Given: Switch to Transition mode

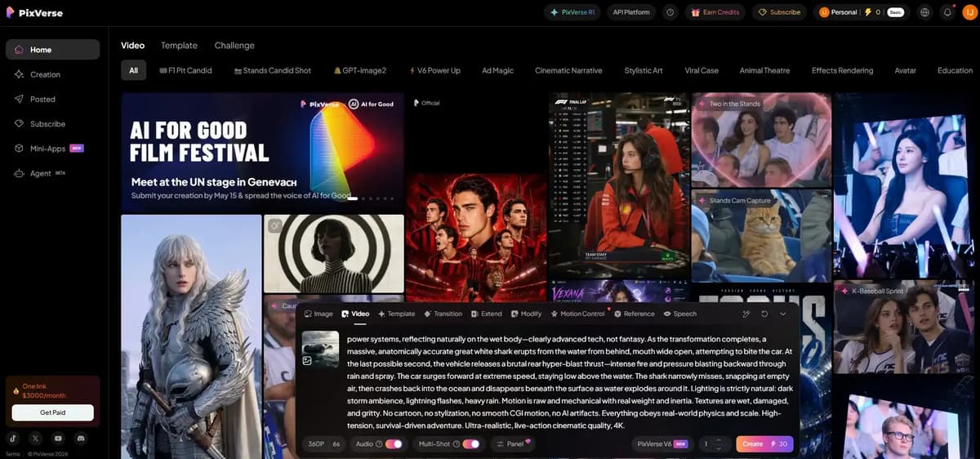Looking at the screenshot, I should tap(443, 314).
